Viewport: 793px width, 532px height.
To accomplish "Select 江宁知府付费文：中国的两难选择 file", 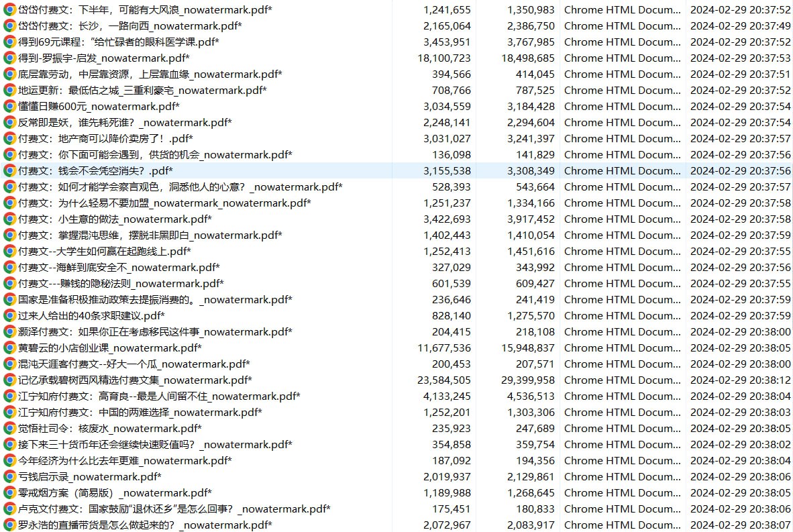I will [x=140, y=413].
